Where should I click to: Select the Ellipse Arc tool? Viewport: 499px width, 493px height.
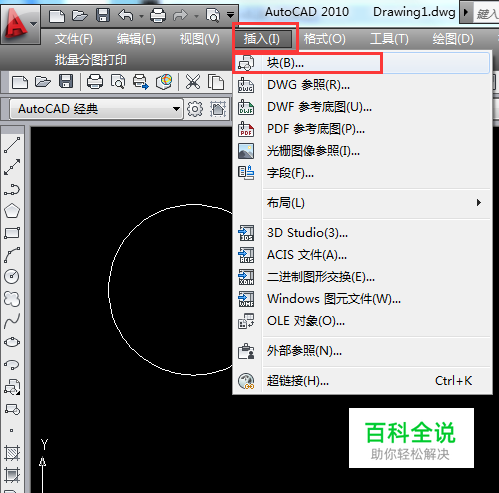tap(12, 365)
